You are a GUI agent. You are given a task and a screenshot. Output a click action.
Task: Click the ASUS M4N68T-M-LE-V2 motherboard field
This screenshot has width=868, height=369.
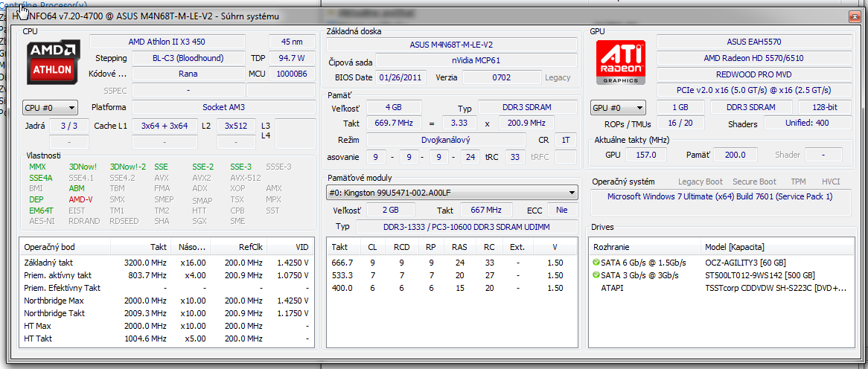point(451,45)
